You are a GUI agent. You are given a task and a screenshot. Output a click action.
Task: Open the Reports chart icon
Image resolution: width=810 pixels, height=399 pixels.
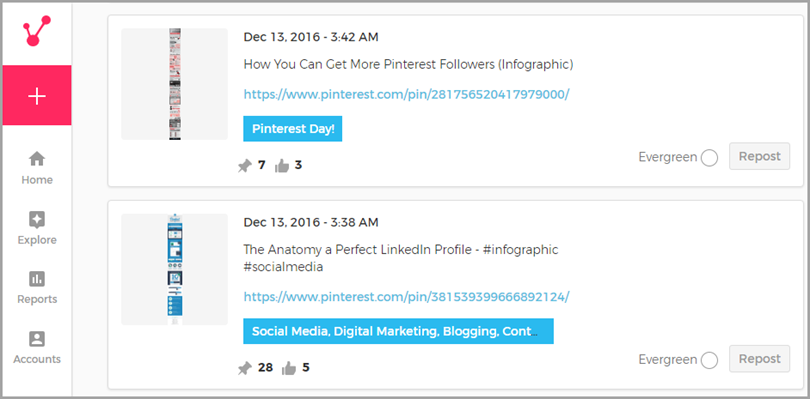tap(37, 280)
